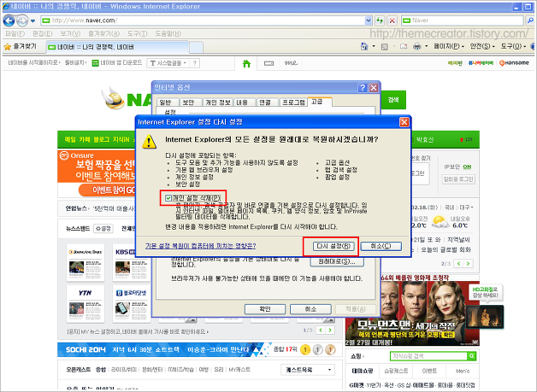Open the recent pages dropdown beside Forward

(x=32, y=20)
